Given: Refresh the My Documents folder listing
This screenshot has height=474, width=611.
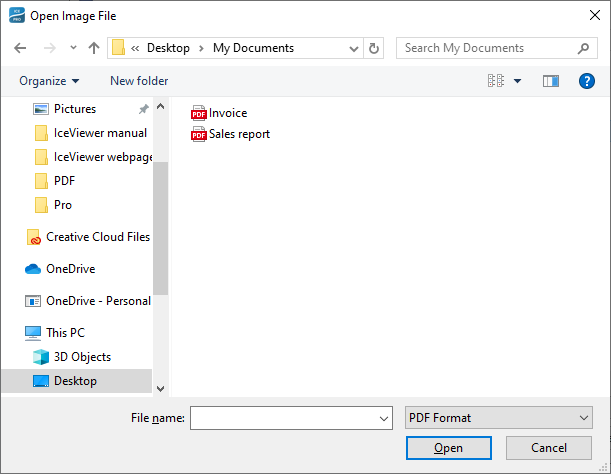Looking at the screenshot, I should pyautogui.click(x=374, y=48).
